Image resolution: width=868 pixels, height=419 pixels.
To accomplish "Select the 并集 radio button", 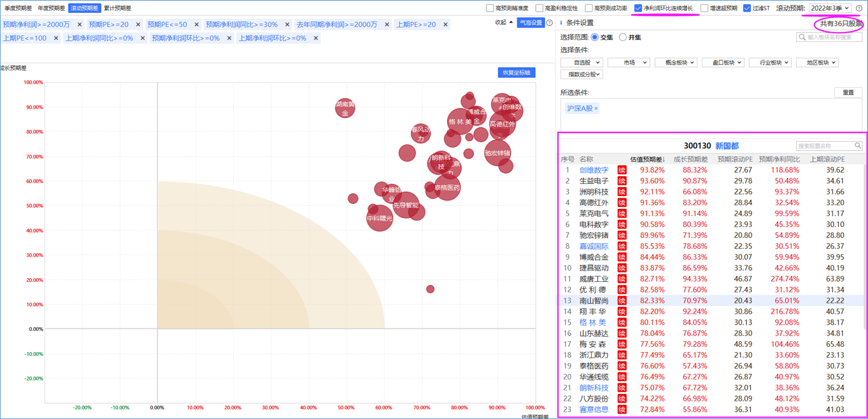I will coord(623,37).
